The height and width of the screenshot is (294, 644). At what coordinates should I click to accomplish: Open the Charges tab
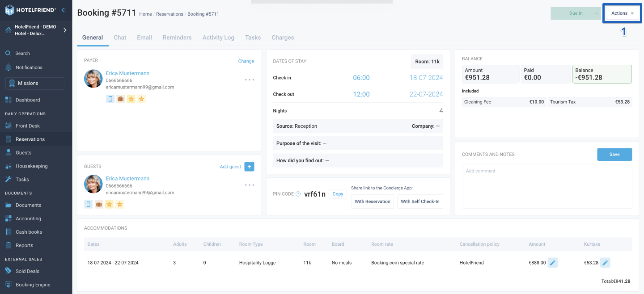click(283, 38)
